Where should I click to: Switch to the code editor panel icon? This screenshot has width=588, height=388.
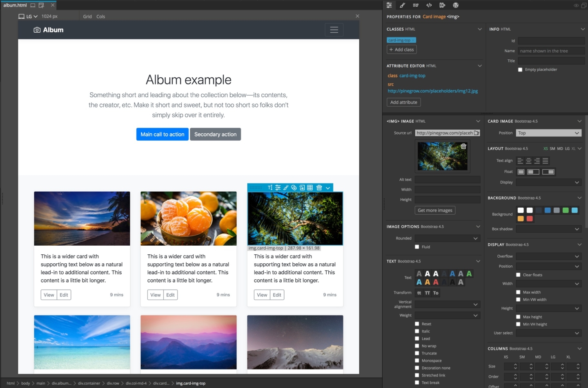pos(429,5)
